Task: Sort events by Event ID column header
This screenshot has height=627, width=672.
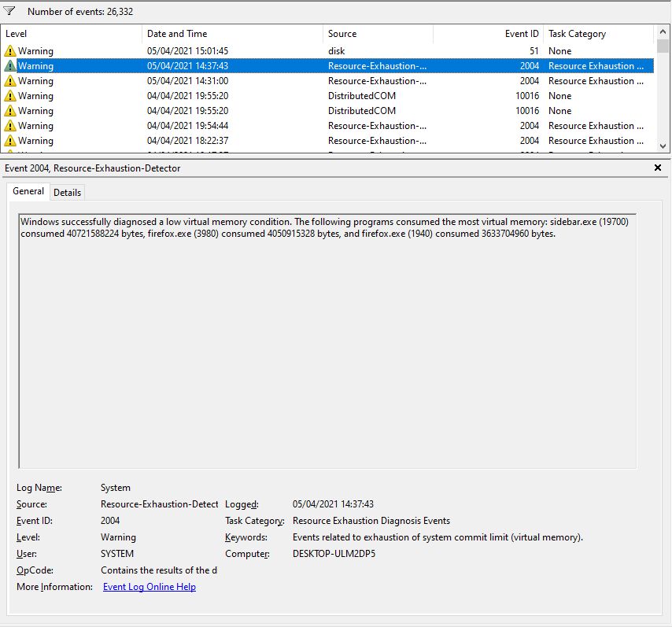Action: [488, 33]
